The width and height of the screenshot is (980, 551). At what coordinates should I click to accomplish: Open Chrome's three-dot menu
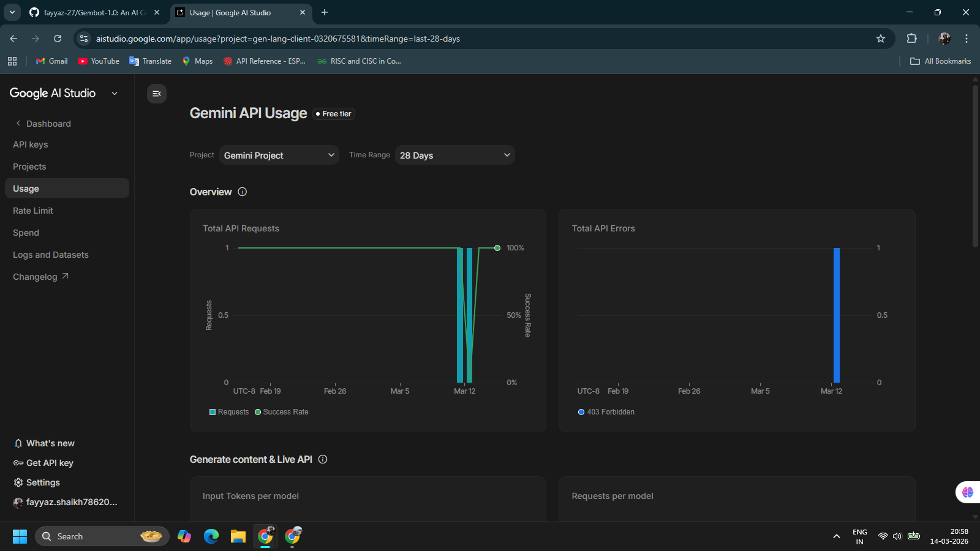pyautogui.click(x=967, y=39)
